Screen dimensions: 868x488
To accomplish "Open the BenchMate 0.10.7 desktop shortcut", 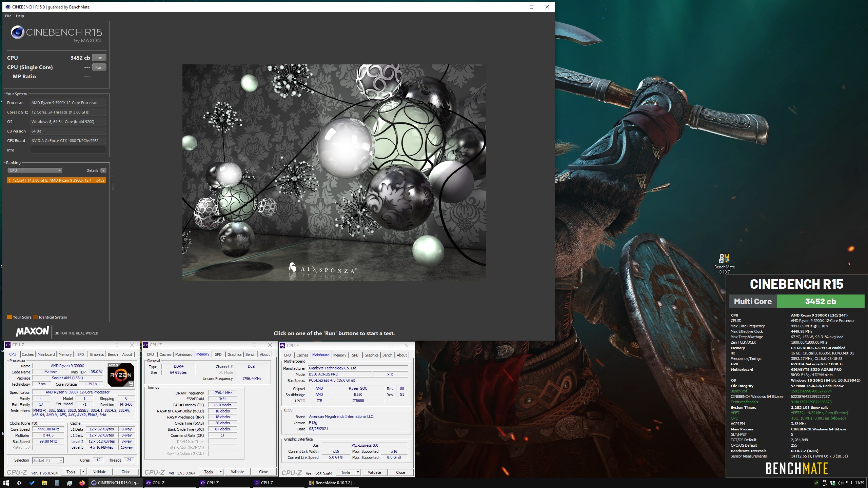I will (x=724, y=263).
